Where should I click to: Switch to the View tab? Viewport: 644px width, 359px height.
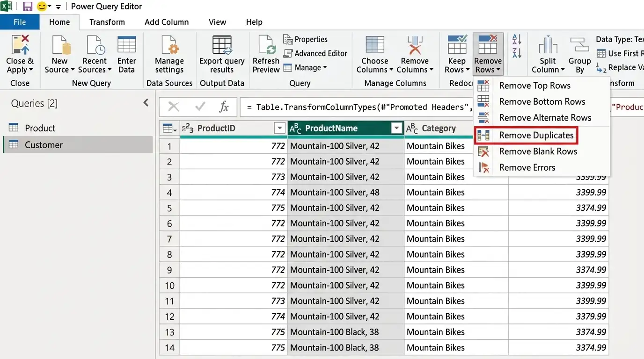point(217,22)
